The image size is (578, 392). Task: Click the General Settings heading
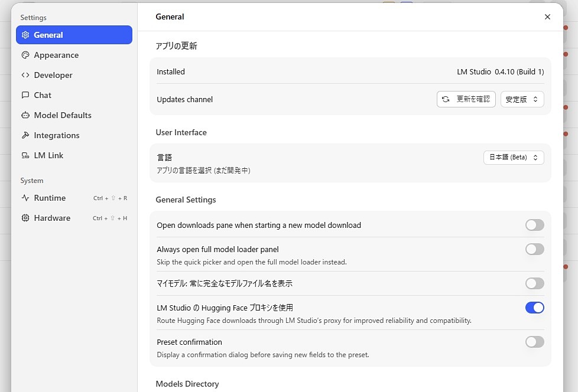point(186,200)
